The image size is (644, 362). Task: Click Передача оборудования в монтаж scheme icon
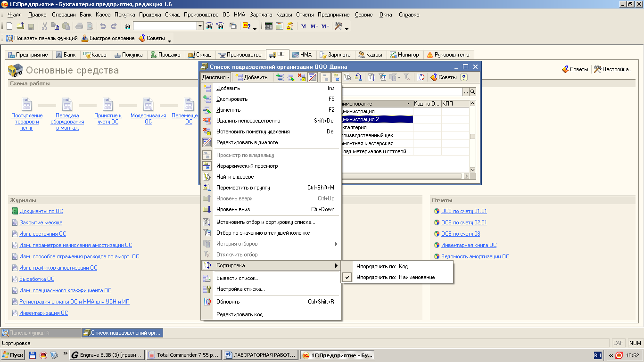coord(67,104)
